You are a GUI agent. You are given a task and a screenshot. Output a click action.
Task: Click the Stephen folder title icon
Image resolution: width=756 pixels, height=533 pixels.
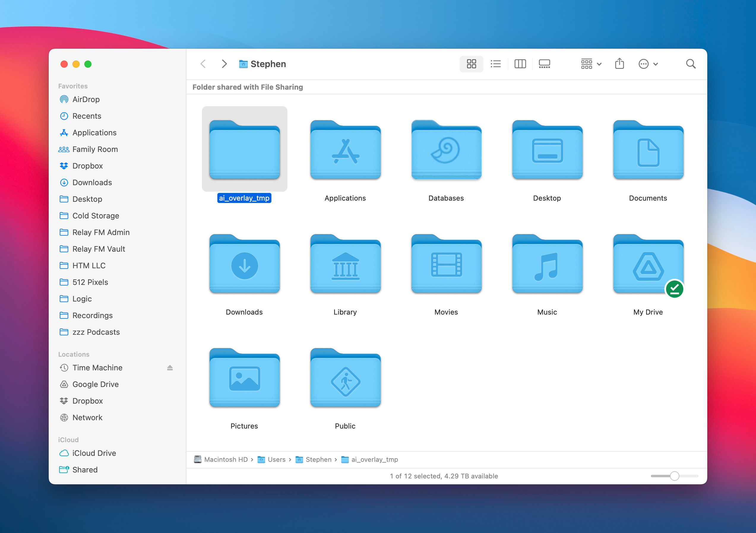pos(243,64)
